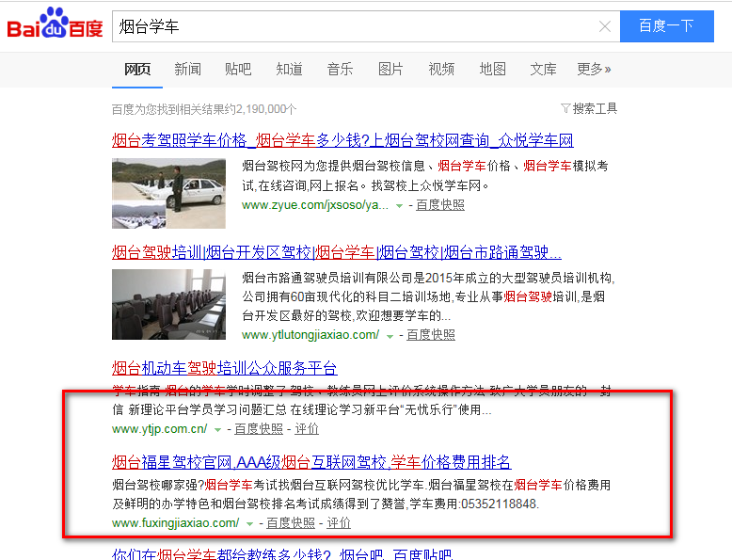The image size is (732, 560).
Task: Expand dropdown arrow next to www.zyue.com URL
Action: 399,205
